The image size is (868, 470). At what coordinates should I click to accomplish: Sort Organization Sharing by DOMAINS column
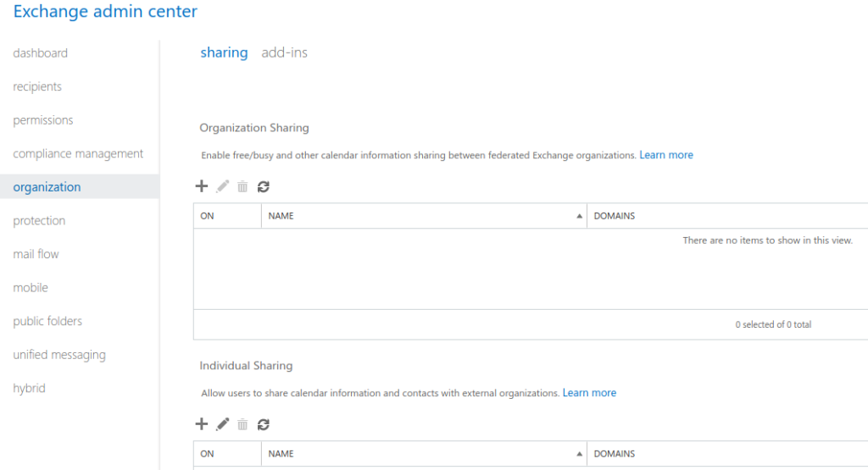point(727,216)
